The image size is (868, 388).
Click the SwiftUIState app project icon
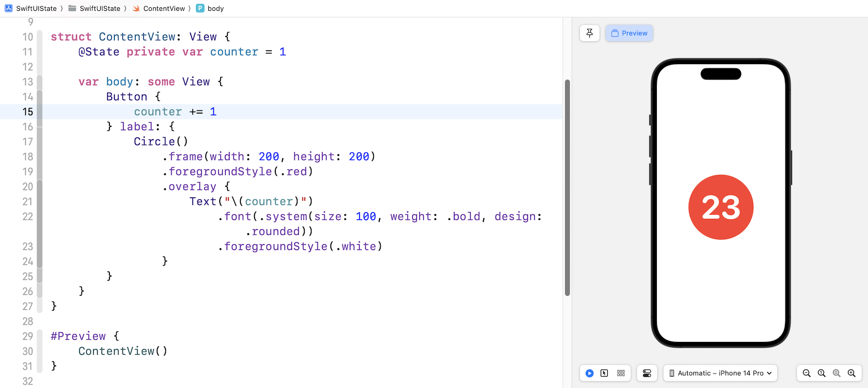(9, 8)
